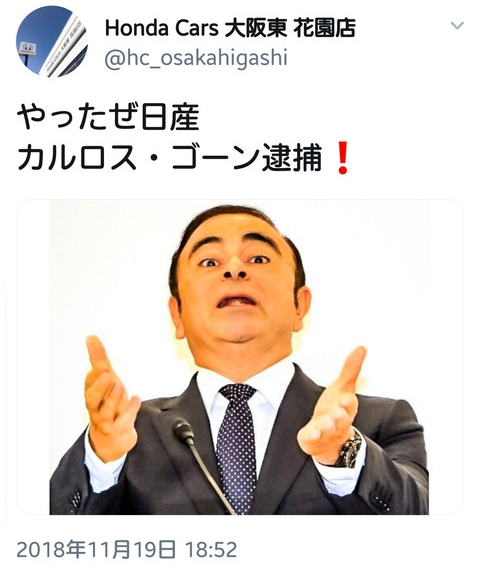Image resolution: width=480 pixels, height=573 pixels.
Task: Click the Honda sign inside the avatar
Action: coord(28,48)
